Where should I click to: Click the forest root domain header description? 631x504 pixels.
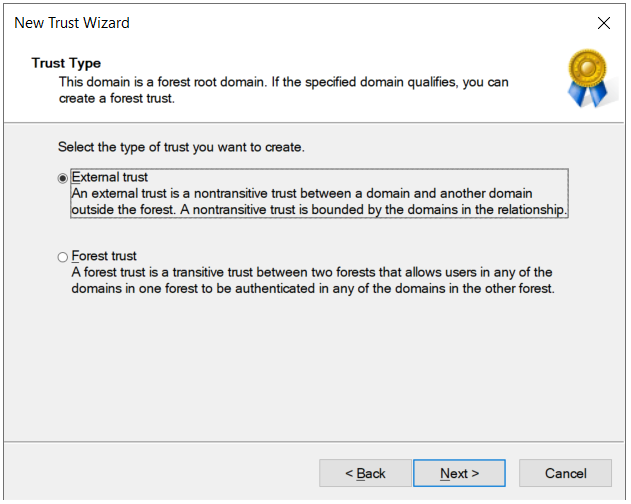pyautogui.click(x=283, y=90)
